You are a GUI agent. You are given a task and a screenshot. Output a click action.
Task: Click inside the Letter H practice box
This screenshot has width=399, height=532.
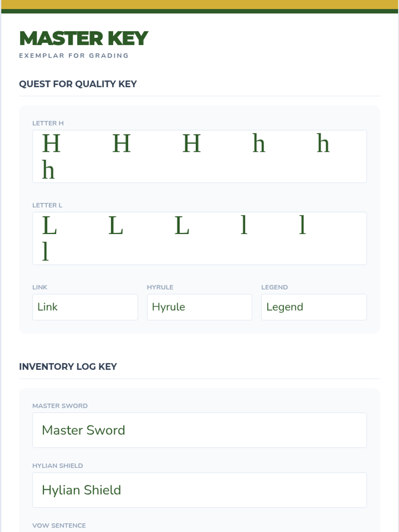coord(199,156)
